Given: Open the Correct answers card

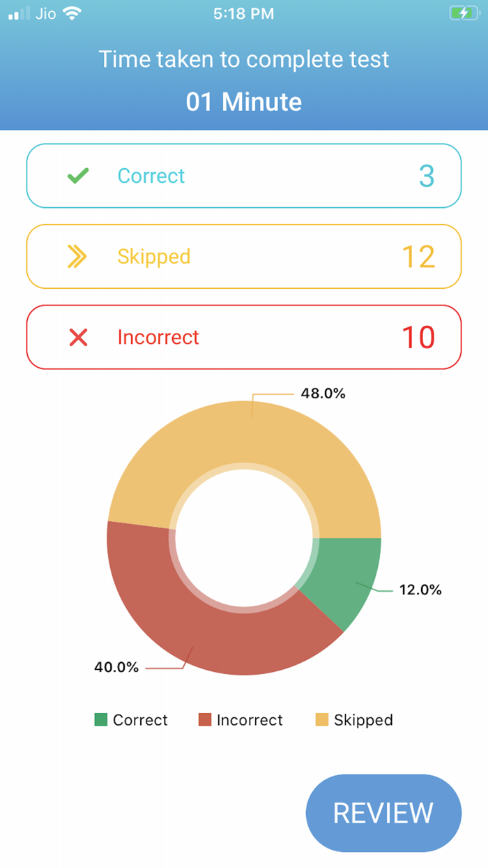Looking at the screenshot, I should point(244,176).
